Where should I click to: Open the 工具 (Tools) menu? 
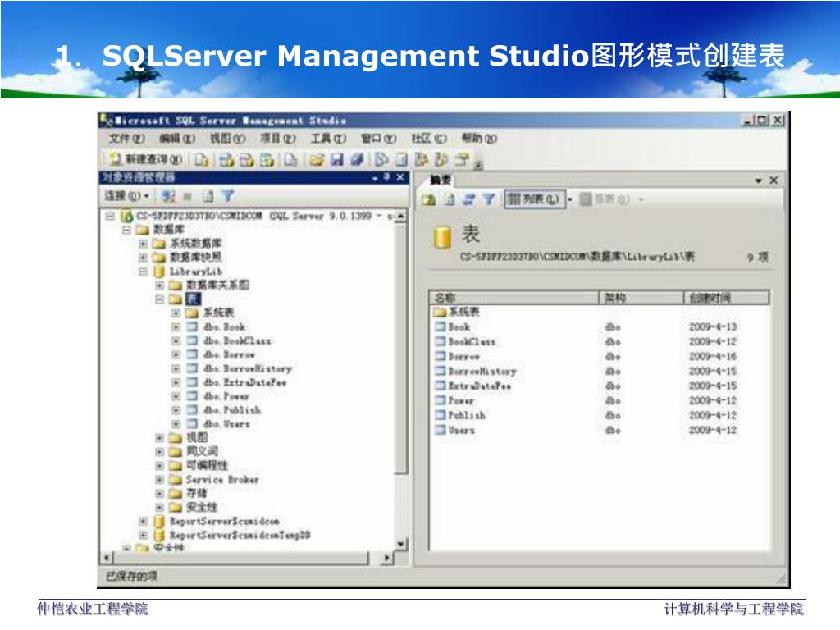pyautogui.click(x=328, y=138)
